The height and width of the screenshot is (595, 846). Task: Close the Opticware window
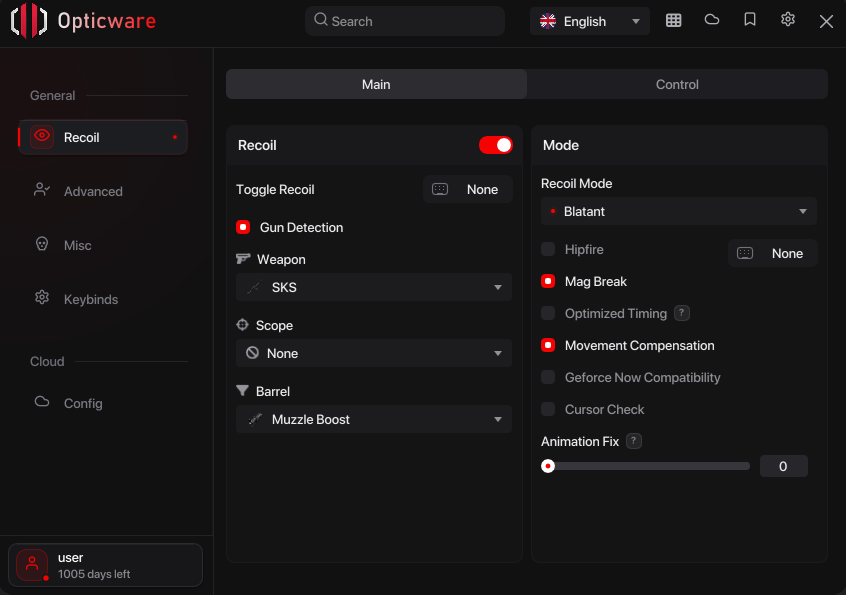coord(825,22)
